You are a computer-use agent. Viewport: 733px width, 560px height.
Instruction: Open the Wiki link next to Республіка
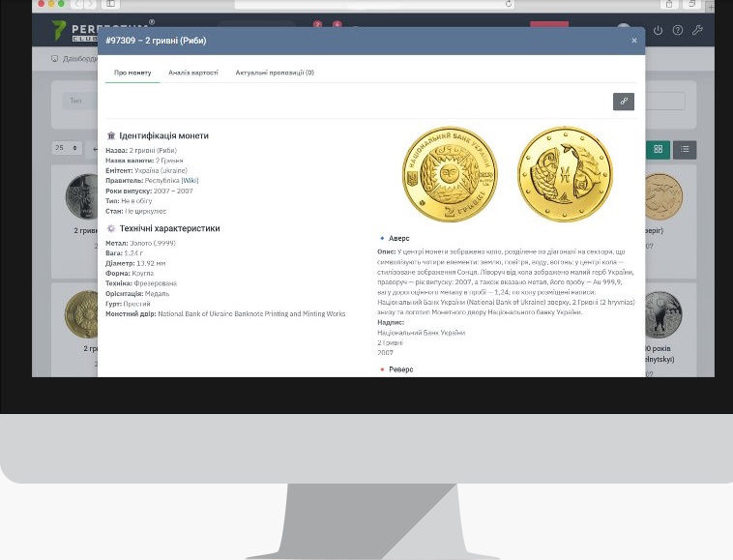[190, 180]
